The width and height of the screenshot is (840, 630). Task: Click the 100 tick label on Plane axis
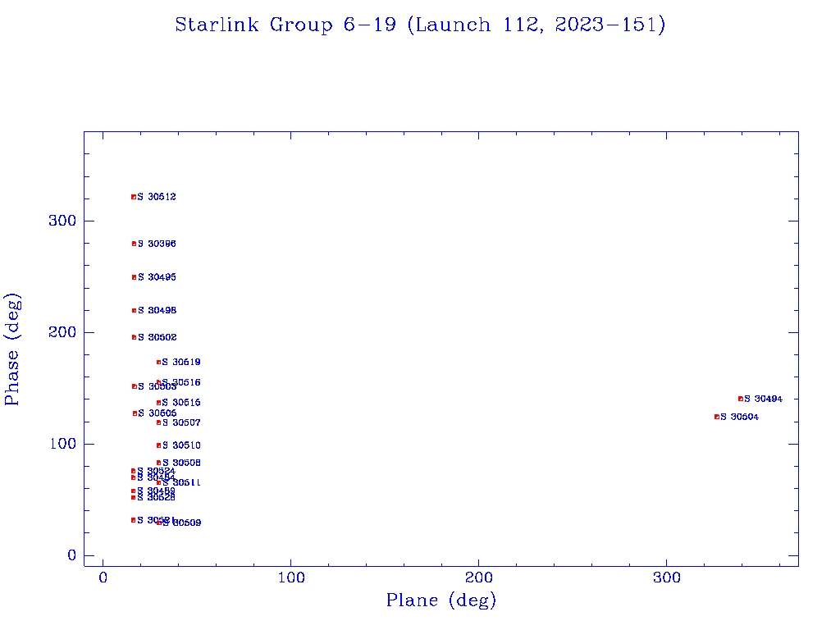click(291, 577)
